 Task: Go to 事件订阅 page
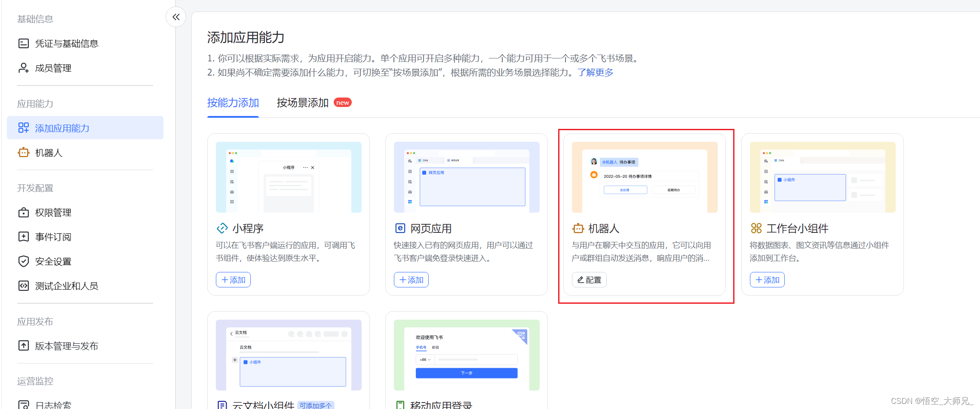coord(85,237)
